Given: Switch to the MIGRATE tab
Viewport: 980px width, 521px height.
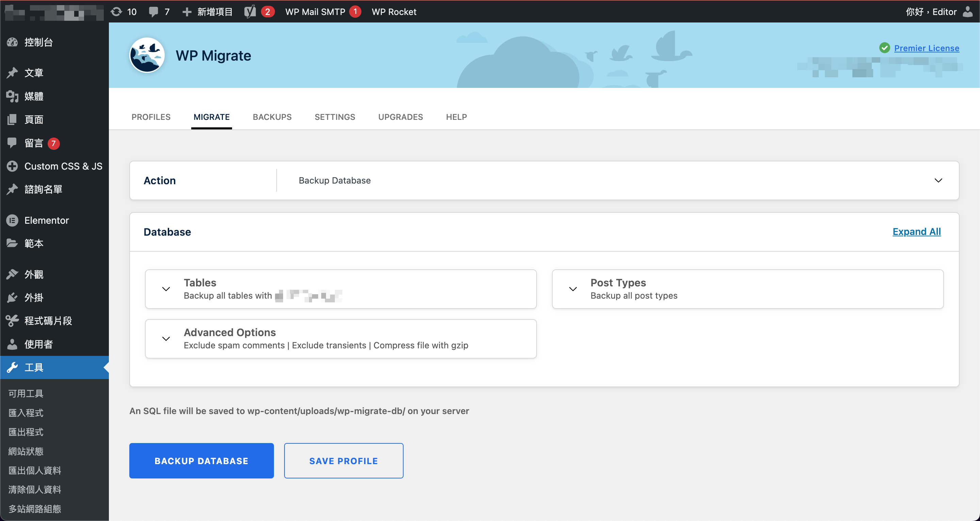Looking at the screenshot, I should pos(212,117).
